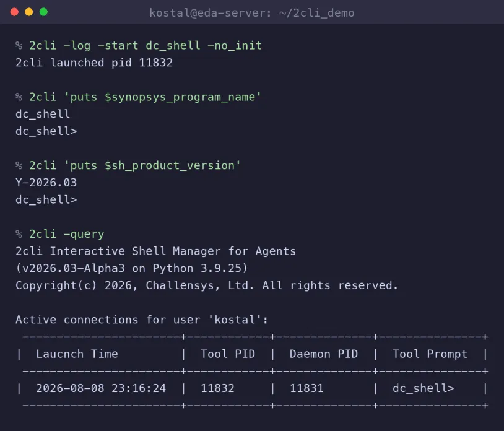Click the red close window button
The height and width of the screenshot is (431, 504).
click(x=14, y=12)
